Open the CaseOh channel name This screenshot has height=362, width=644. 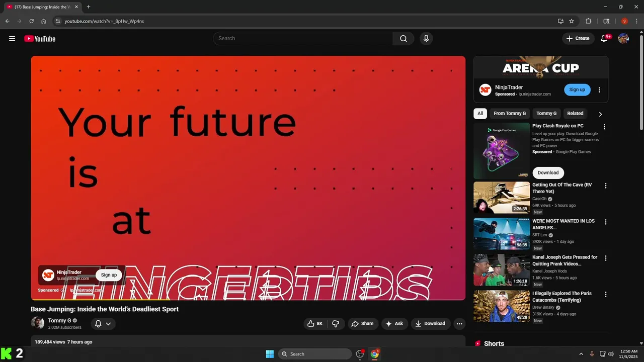pyautogui.click(x=540, y=199)
